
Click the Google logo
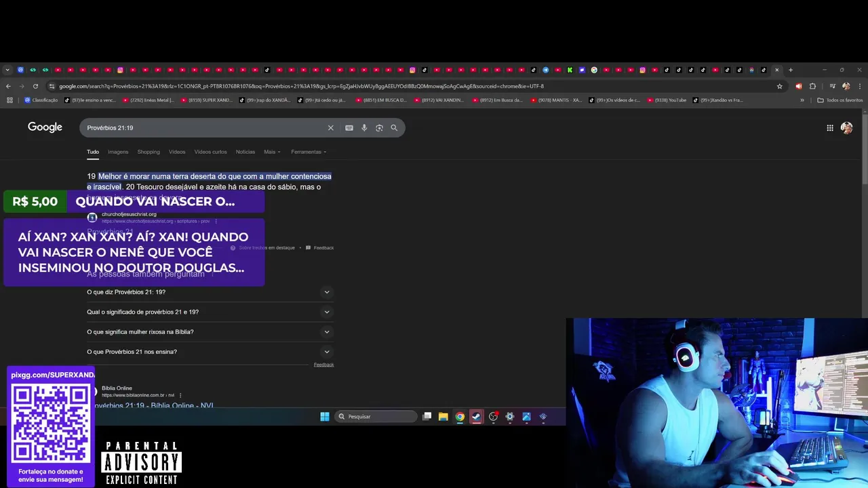pyautogui.click(x=45, y=127)
